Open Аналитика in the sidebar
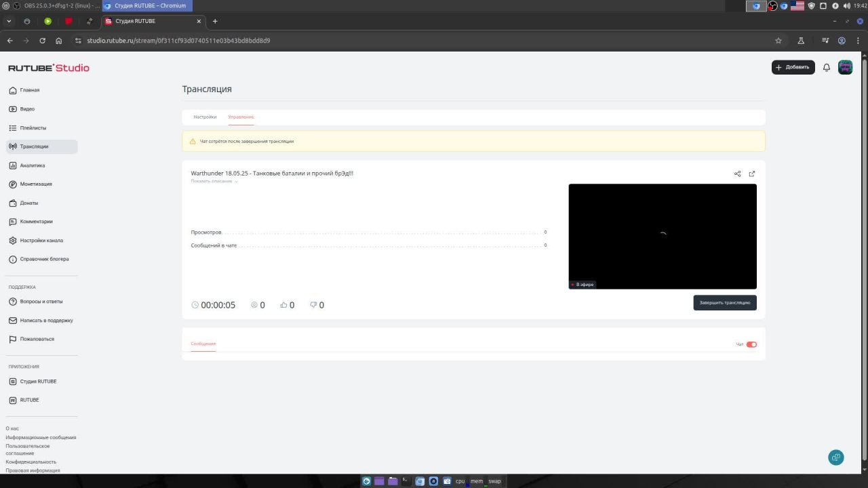Viewport: 868px width, 488px height. 26,165
